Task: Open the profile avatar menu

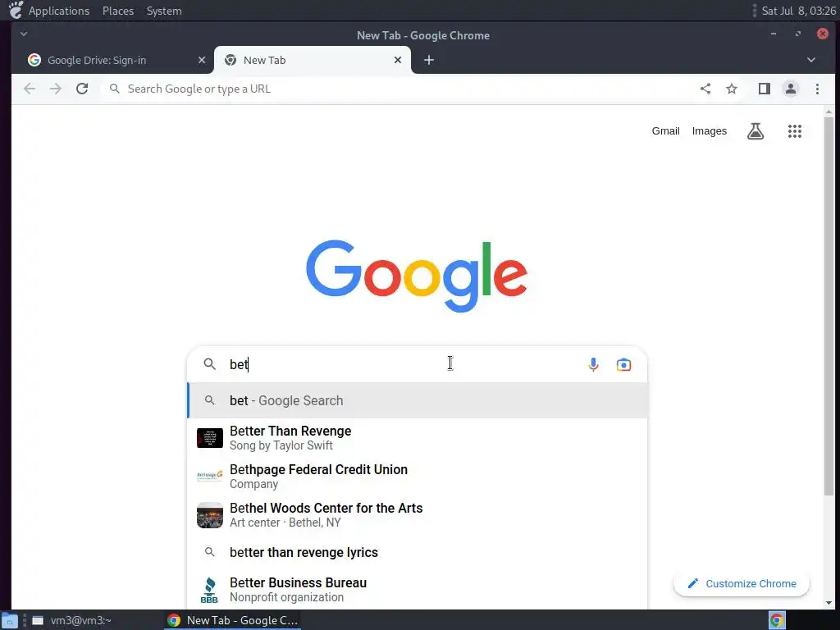Action: pos(790,89)
